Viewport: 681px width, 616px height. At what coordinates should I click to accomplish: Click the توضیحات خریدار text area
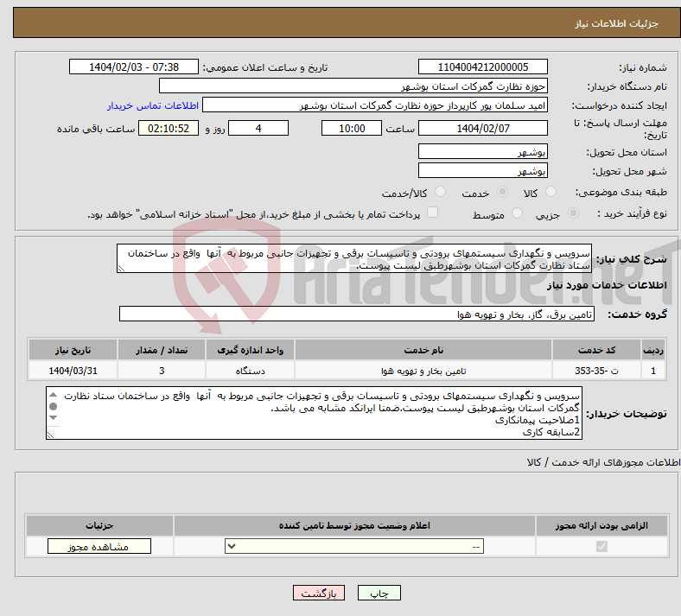pyautogui.click(x=314, y=413)
